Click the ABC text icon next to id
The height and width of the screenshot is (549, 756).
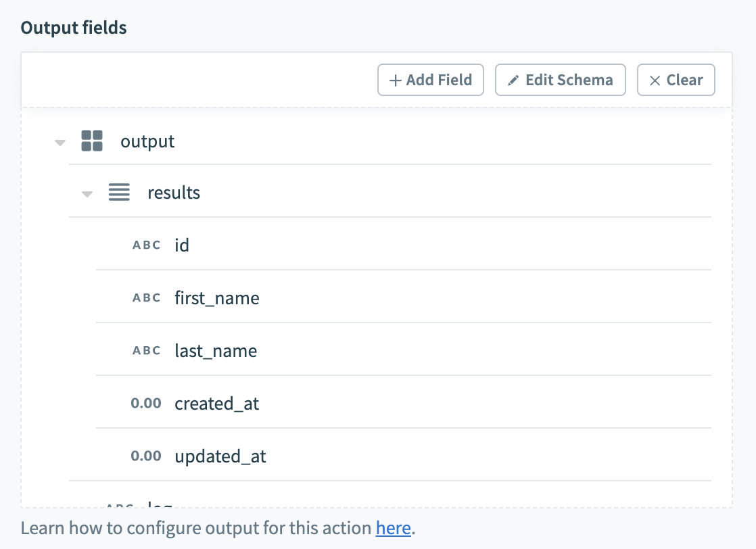146,245
